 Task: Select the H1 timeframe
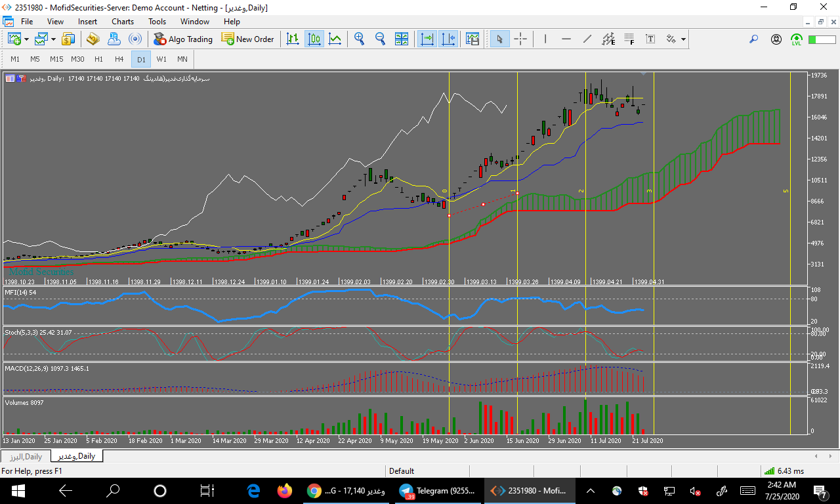[x=99, y=59]
